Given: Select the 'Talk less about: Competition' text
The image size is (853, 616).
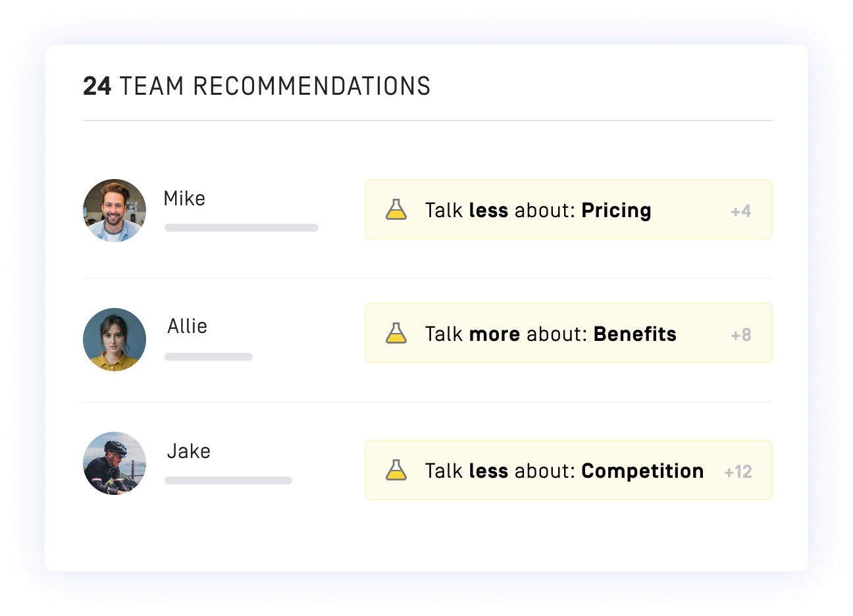Looking at the screenshot, I should tap(564, 471).
